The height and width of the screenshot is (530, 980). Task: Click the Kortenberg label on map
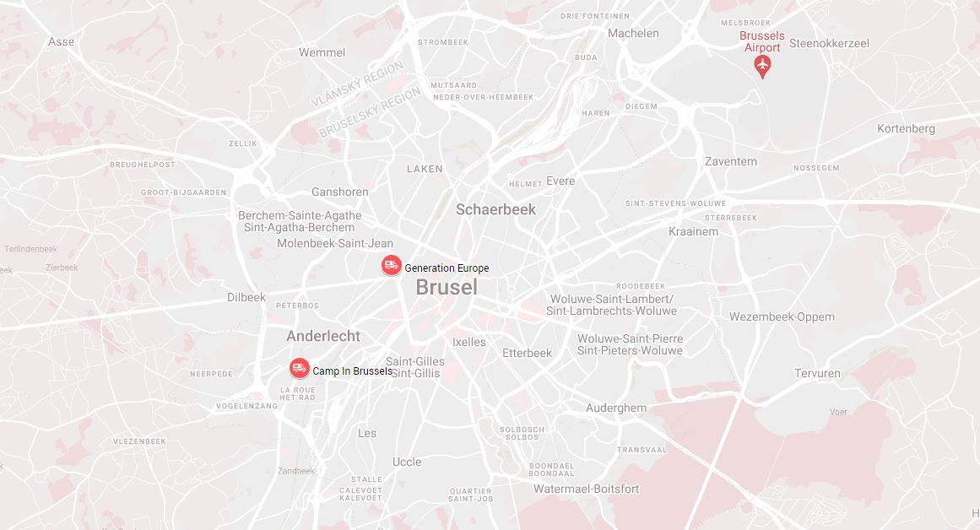[x=906, y=129]
